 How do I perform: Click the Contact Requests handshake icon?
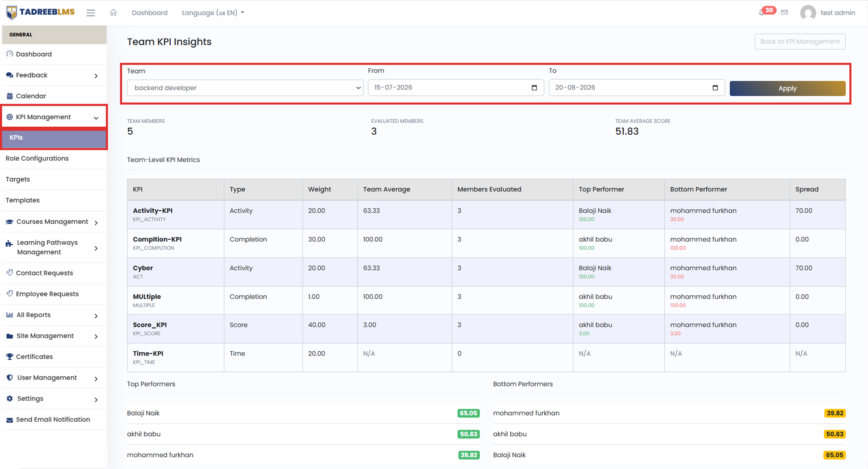[x=10, y=272]
